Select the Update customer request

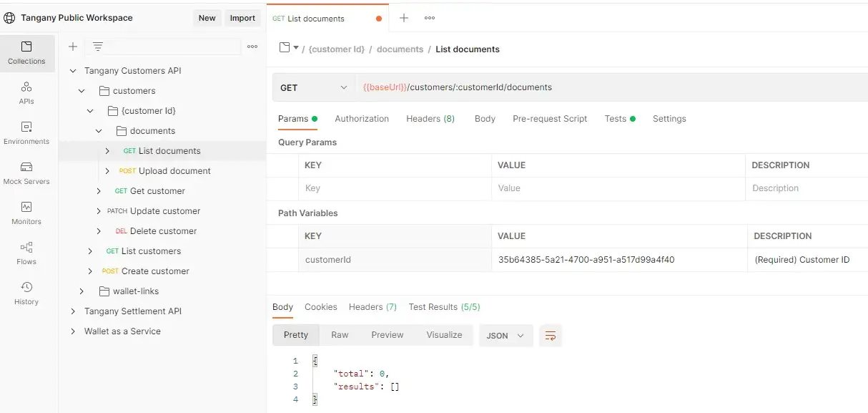(165, 211)
